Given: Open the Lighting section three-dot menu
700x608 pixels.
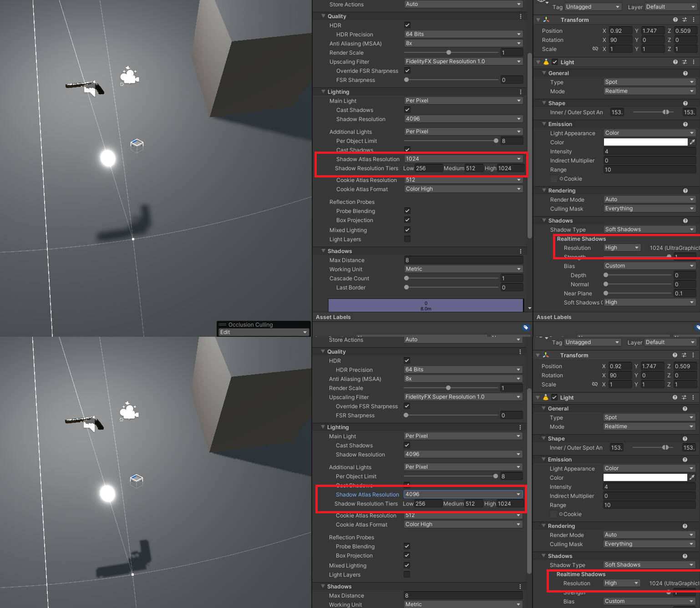Looking at the screenshot, I should tap(520, 91).
